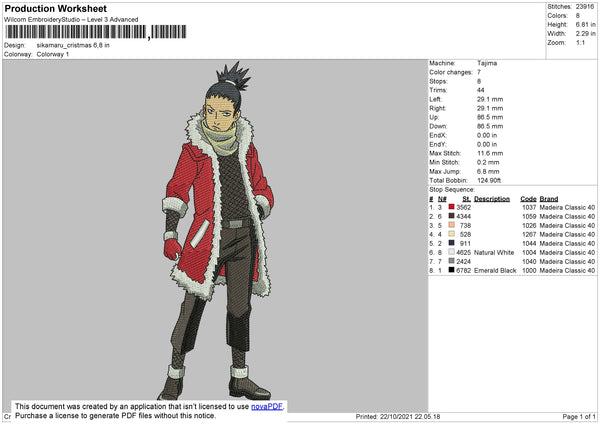Click thread code 1037
Screen dimensions: 600x424
coord(529,207)
